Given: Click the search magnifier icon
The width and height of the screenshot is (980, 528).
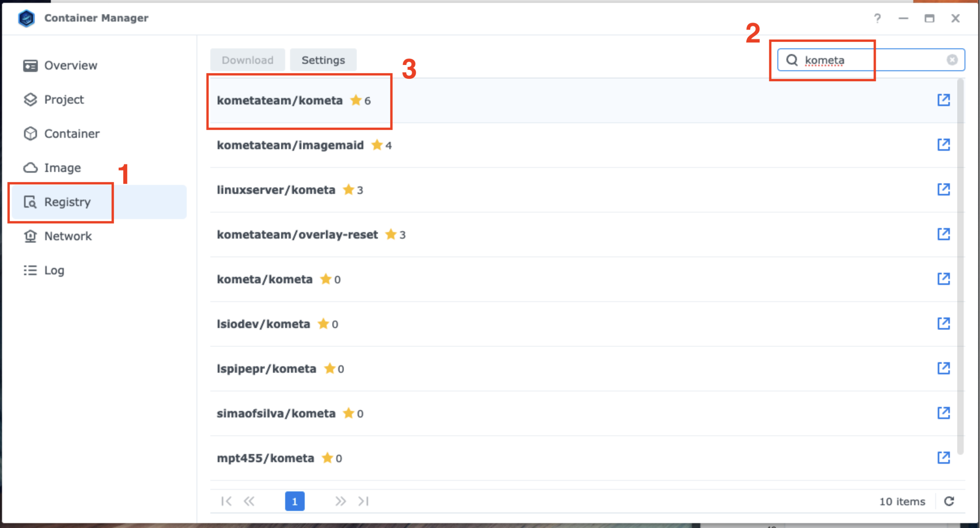Looking at the screenshot, I should pyautogui.click(x=792, y=60).
